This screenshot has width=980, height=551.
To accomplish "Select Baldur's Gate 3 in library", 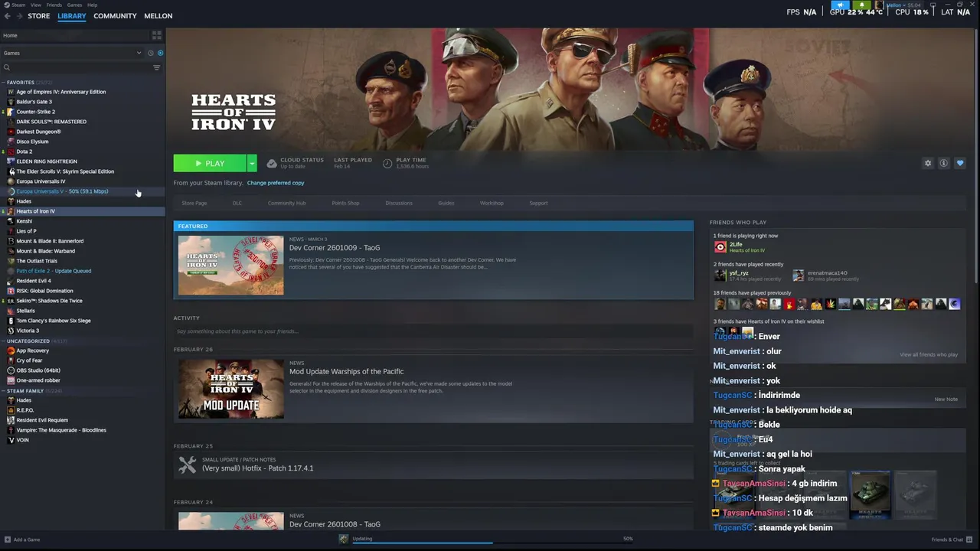I will point(34,102).
